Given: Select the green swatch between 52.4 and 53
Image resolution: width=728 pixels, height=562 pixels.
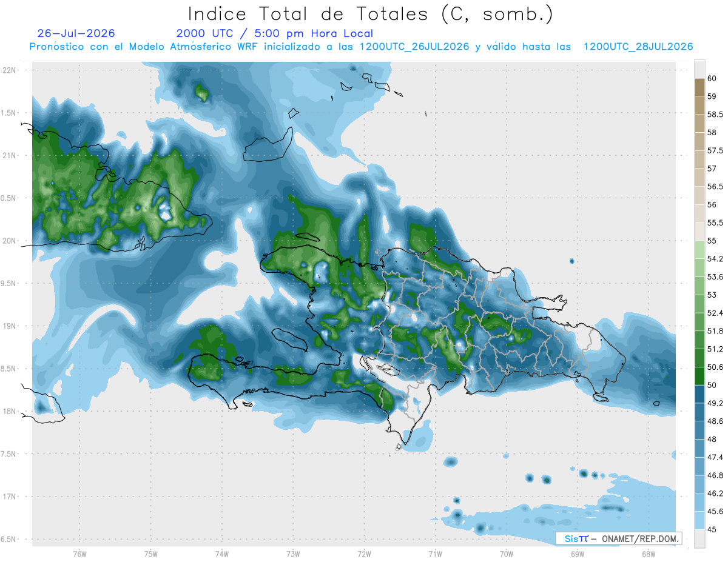Looking at the screenshot, I should pos(699,304).
